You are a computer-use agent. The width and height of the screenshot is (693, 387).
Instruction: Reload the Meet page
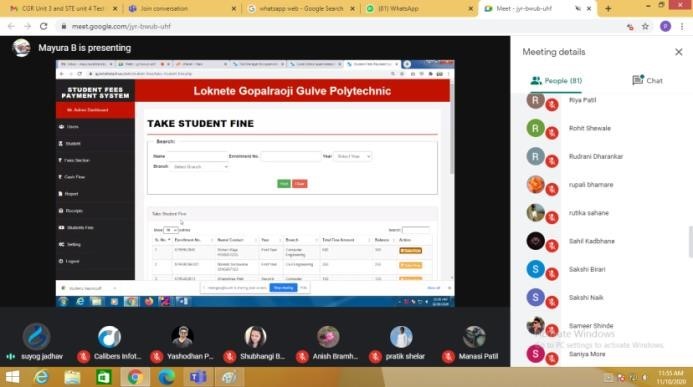pos(43,27)
